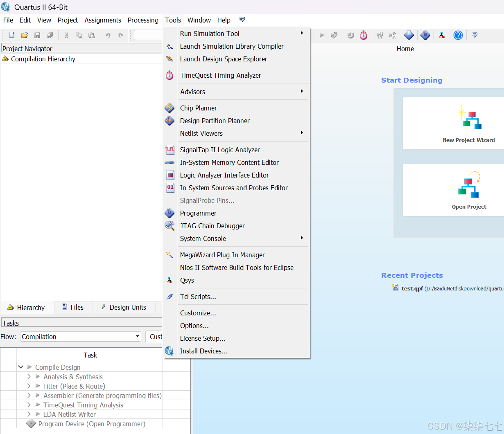Select Launch Simulation Library Compiler
The width and height of the screenshot is (504, 434).
[x=236, y=46]
